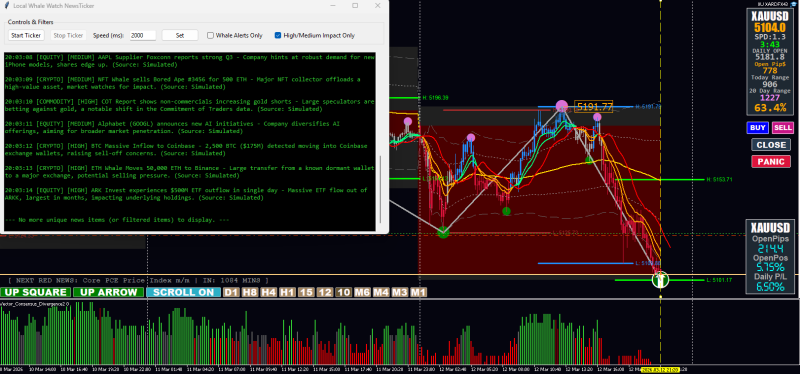Click the SELL button on chart panel
This screenshot has width=800, height=374.
click(783, 128)
